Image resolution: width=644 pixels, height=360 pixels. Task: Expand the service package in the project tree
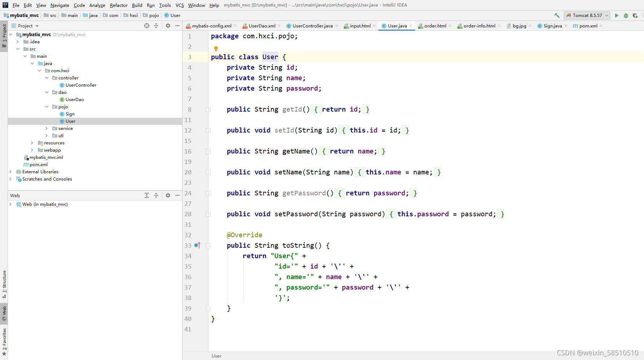click(46, 128)
